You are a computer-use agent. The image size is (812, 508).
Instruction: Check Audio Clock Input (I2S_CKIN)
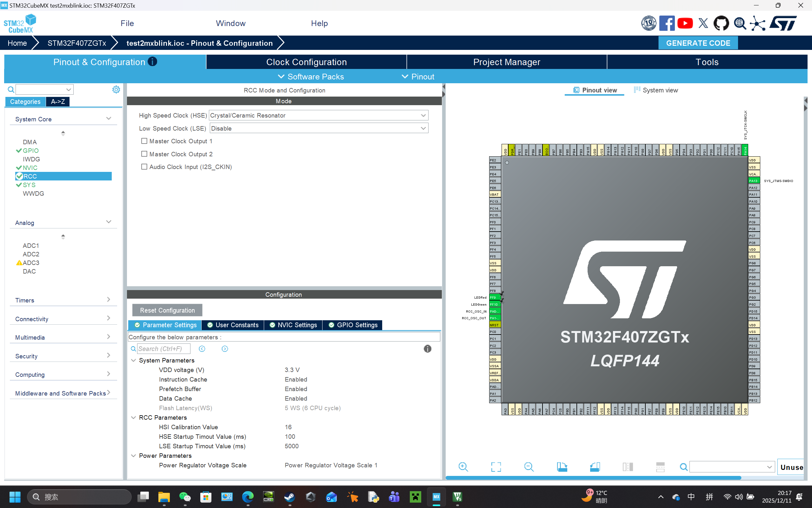(144, 167)
